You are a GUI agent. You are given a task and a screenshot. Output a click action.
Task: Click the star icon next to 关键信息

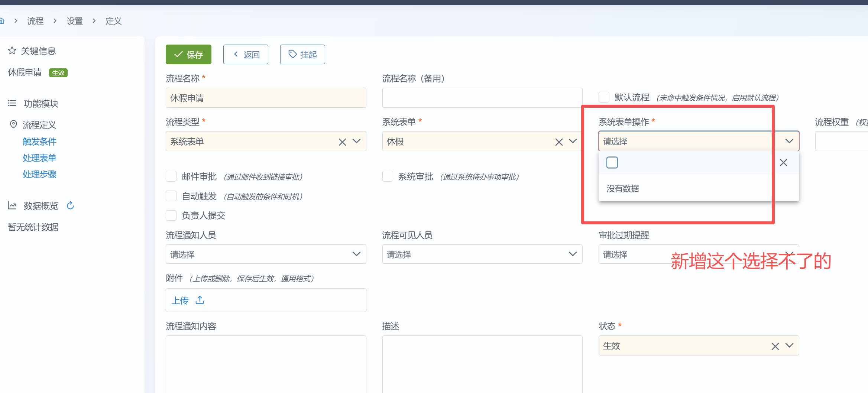[12, 51]
